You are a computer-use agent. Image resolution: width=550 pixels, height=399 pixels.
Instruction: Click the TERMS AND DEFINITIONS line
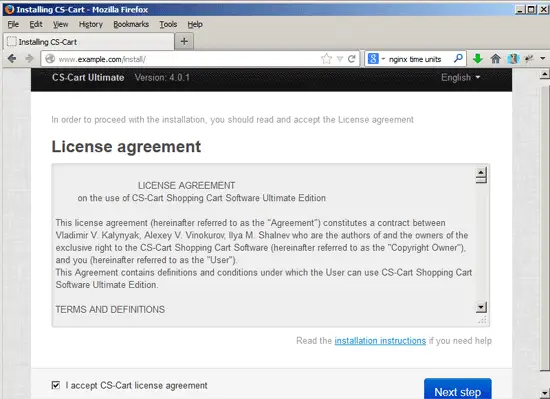click(110, 309)
